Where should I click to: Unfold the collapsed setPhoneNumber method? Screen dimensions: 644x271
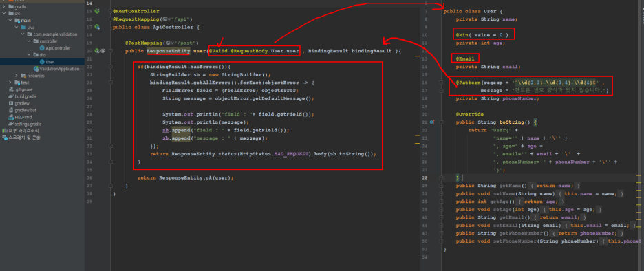click(x=441, y=241)
